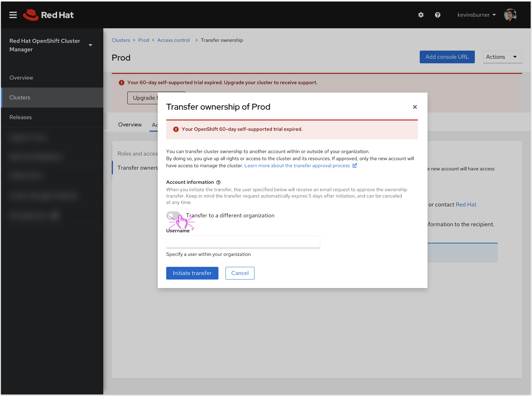Click external link icon after Learn more
The image size is (532, 396).
pos(355,166)
